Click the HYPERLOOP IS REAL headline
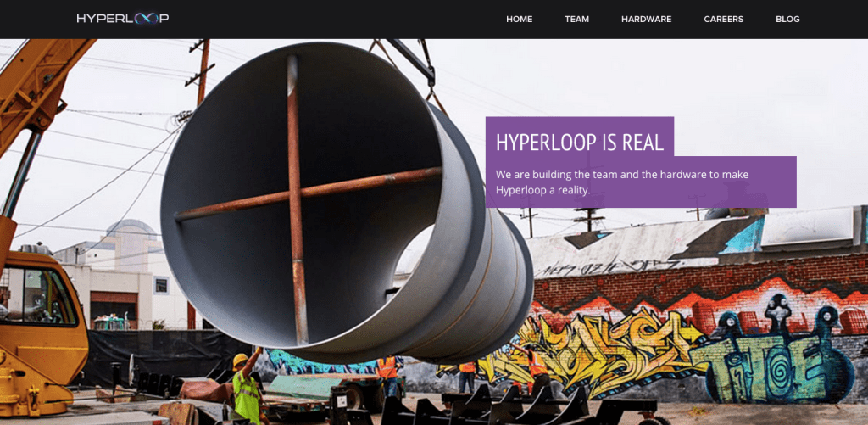The width and height of the screenshot is (868, 425). 580,143
